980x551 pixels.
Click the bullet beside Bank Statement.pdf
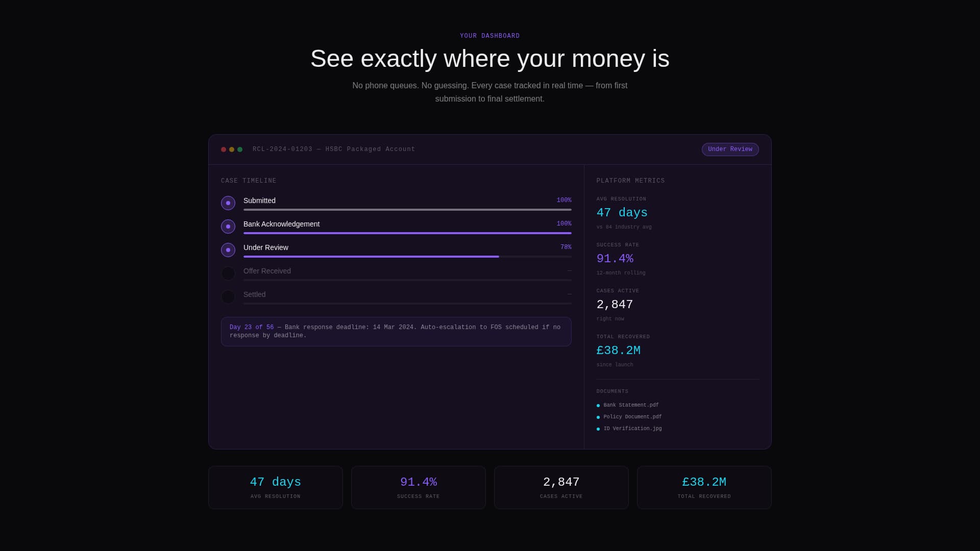[598, 406]
